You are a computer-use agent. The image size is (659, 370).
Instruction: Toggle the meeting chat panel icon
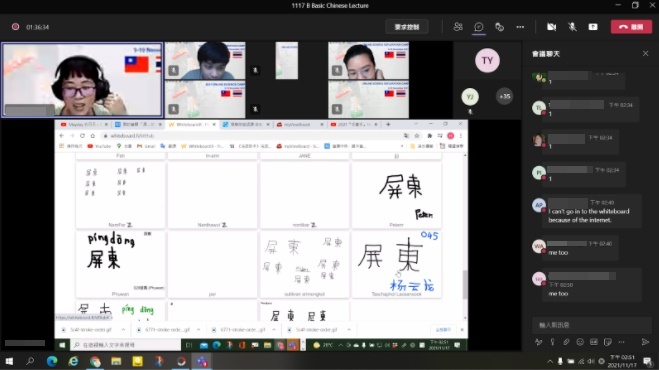coord(479,27)
